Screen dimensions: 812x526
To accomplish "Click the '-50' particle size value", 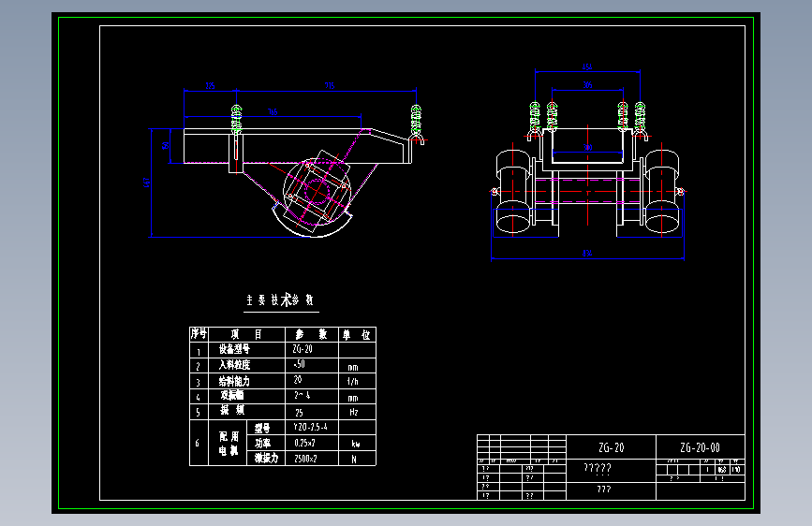I will point(300,364).
